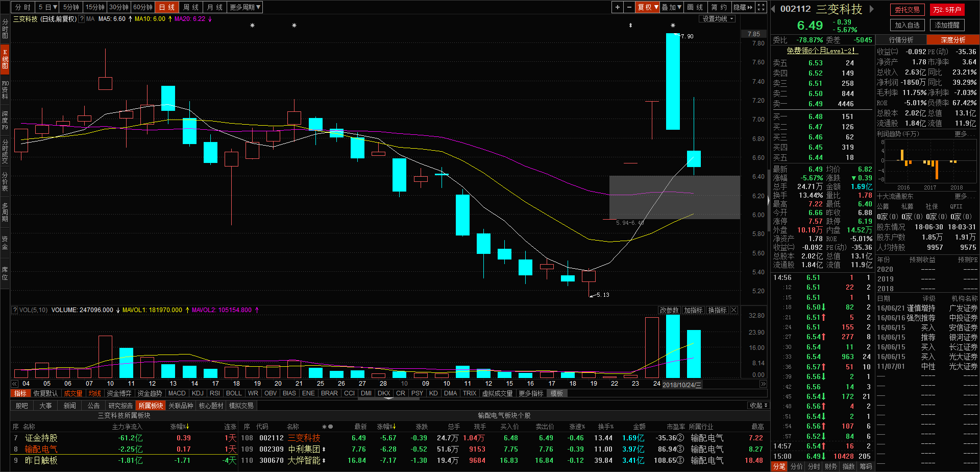This screenshot has height=472, width=980.
Task: Click the 2018/10/24 date marker on timeline
Action: (x=682, y=385)
